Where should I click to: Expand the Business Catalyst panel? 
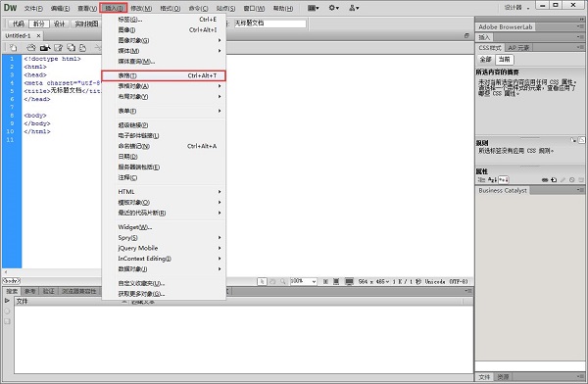click(x=503, y=190)
